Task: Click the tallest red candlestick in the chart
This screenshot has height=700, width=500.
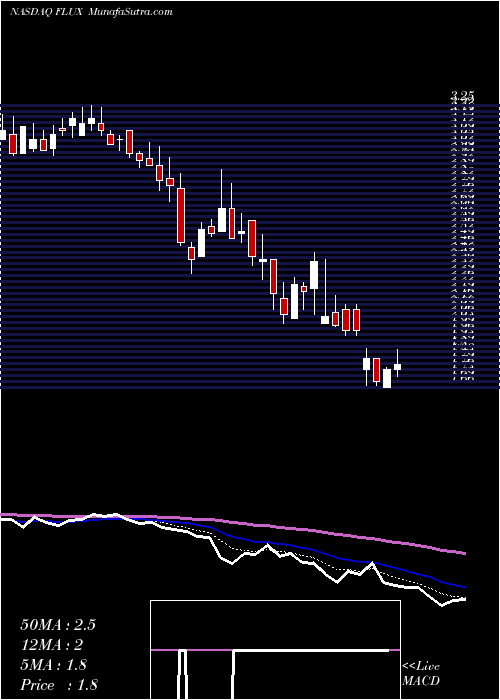Action: (x=181, y=216)
